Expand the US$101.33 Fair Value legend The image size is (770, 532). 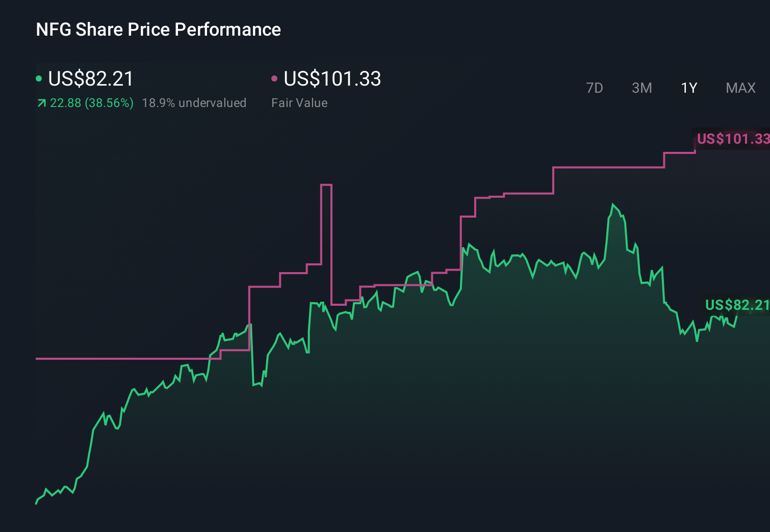click(332, 79)
